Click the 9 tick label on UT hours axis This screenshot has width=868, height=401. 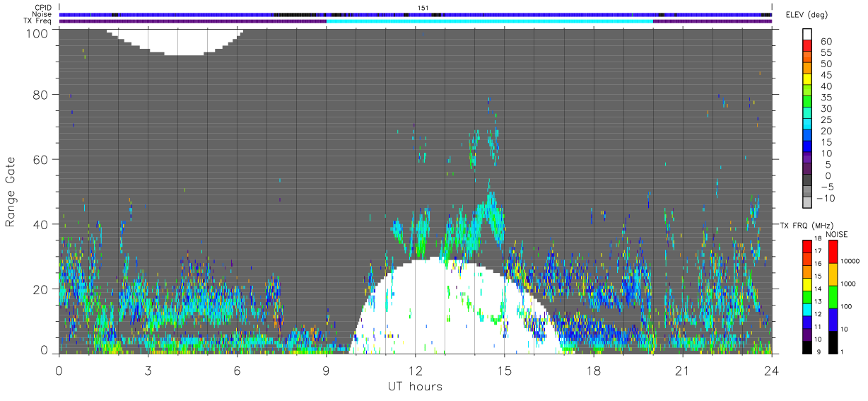(326, 370)
